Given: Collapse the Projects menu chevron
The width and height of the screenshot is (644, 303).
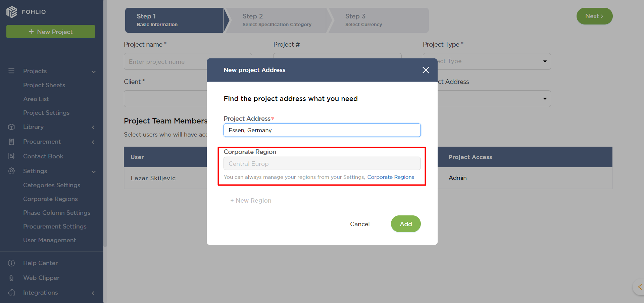Looking at the screenshot, I should [94, 71].
